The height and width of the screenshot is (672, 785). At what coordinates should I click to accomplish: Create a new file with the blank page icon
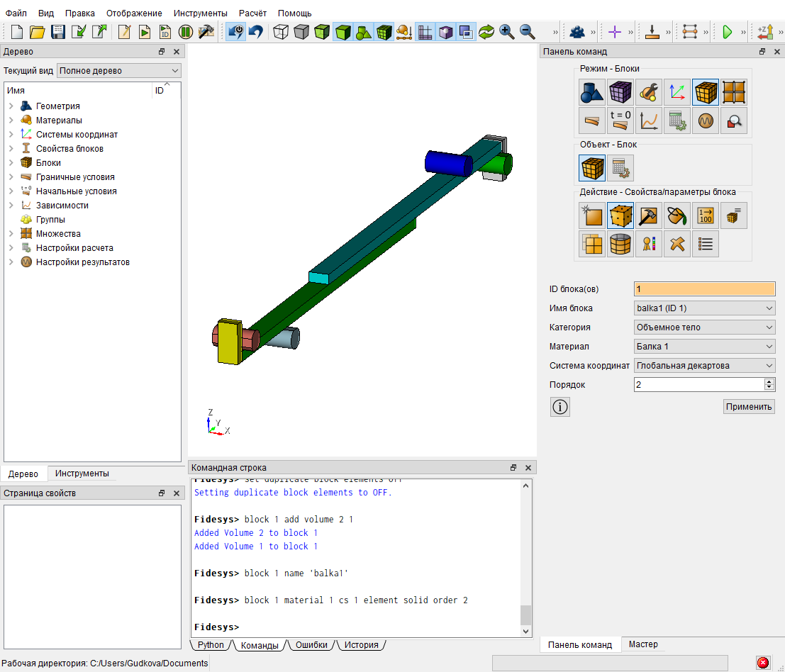pos(16,32)
